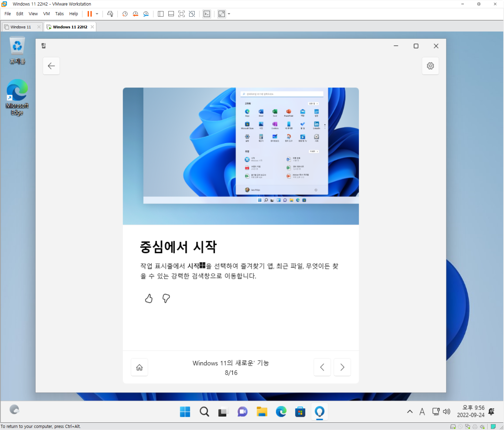Click the thumbs down feedback icon
This screenshot has width=504, height=430.
166,298
